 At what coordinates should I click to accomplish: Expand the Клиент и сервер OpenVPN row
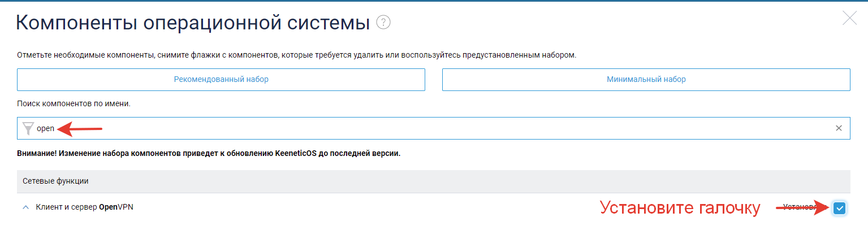tap(25, 207)
